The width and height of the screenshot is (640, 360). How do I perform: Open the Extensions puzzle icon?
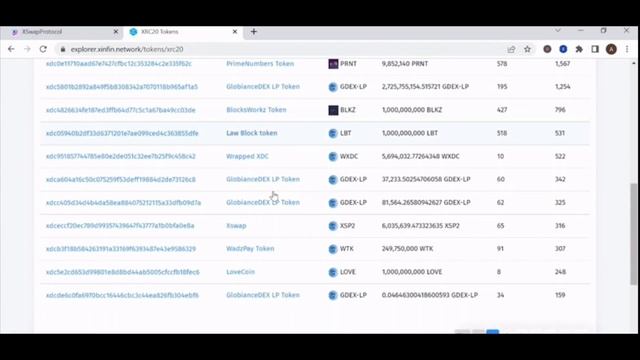tap(579, 49)
